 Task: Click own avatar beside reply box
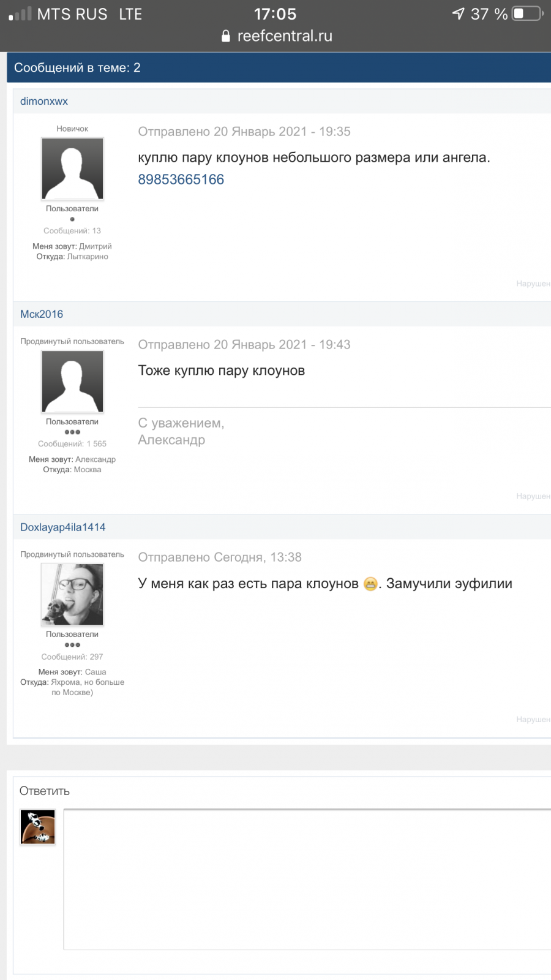(x=38, y=827)
